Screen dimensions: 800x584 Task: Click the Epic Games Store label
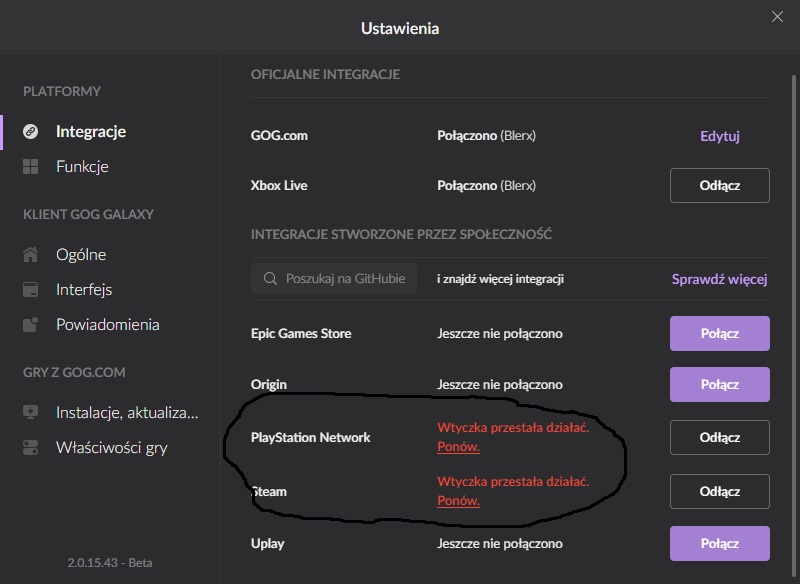click(x=301, y=334)
